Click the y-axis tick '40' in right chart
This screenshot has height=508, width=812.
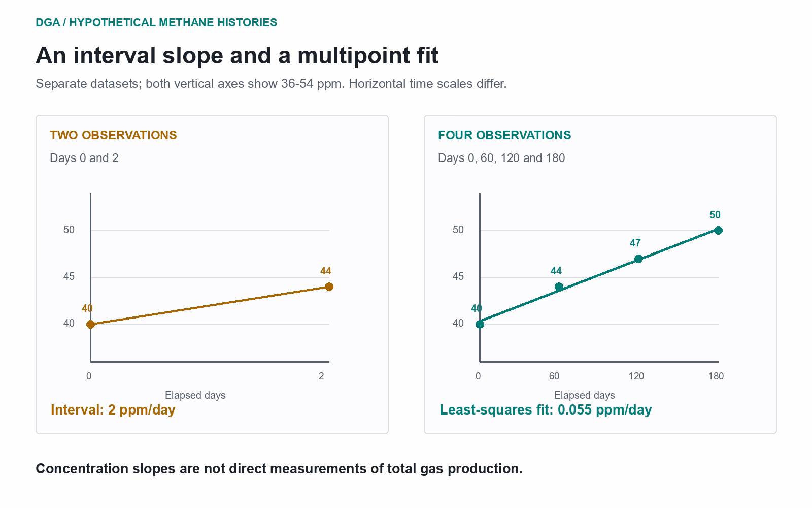tap(458, 323)
